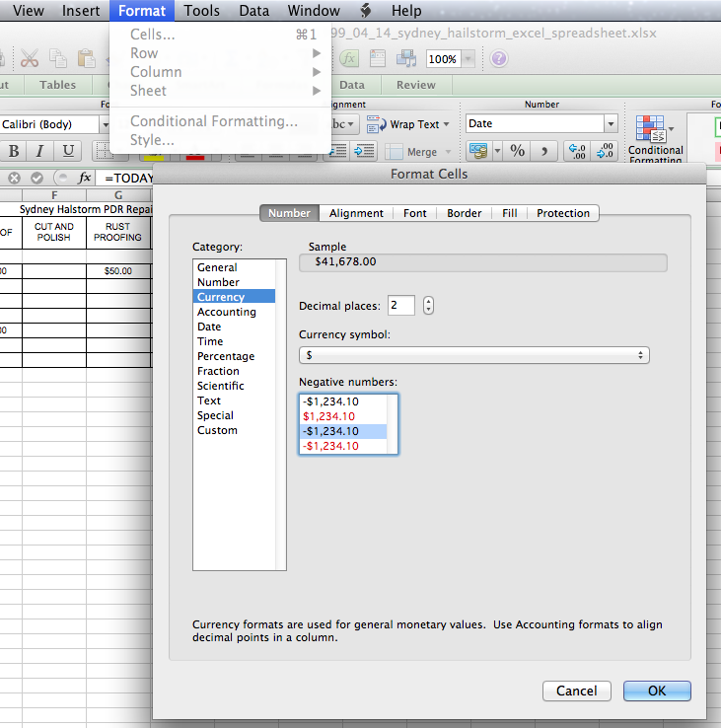Open the Conditional Formatting ribbon button

(655, 138)
